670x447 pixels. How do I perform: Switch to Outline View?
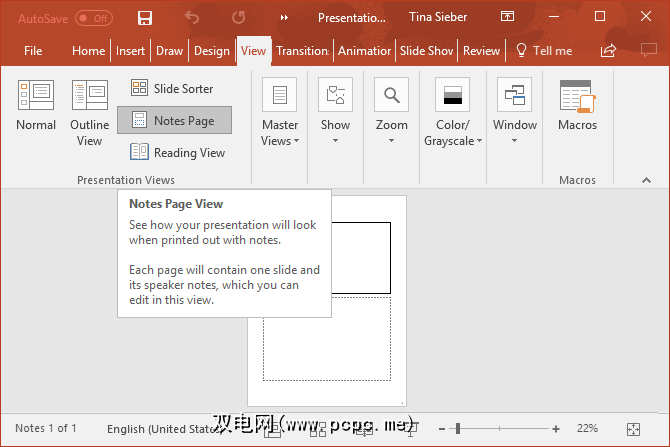90,113
